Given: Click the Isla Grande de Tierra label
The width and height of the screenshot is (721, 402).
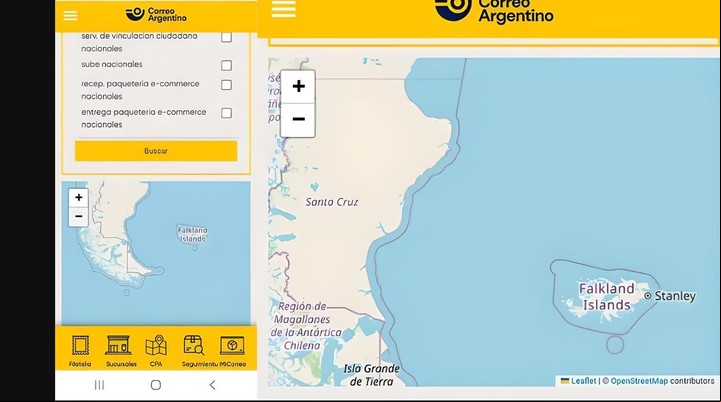Looking at the screenshot, I should [x=371, y=375].
